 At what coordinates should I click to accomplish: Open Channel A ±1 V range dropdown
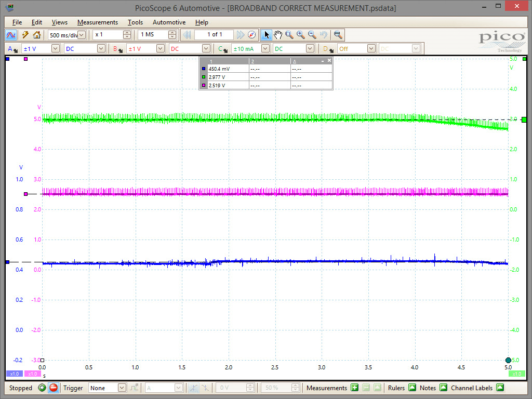56,48
